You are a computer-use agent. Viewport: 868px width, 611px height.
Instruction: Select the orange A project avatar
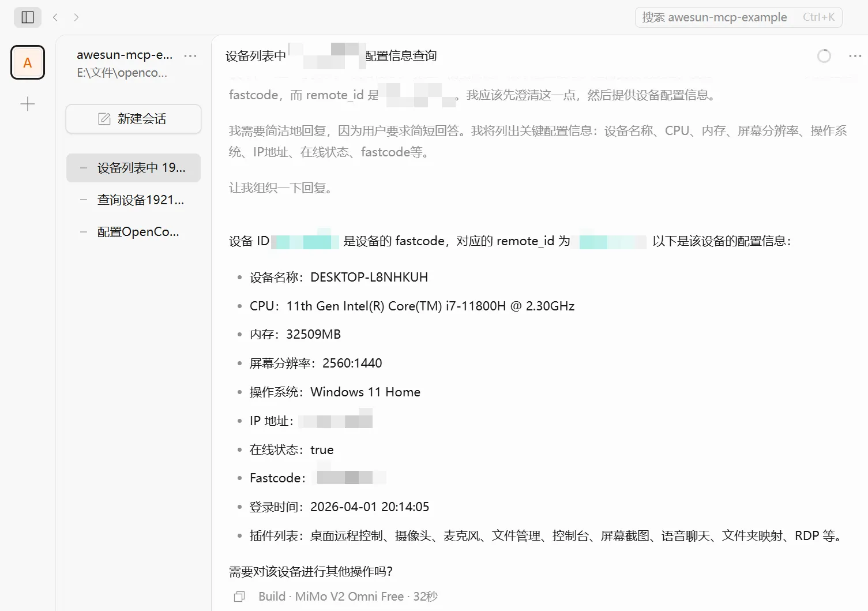coord(27,62)
